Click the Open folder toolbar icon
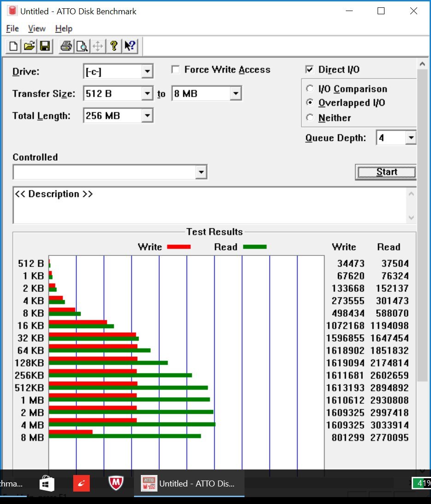The height and width of the screenshot is (504, 431). [x=29, y=46]
